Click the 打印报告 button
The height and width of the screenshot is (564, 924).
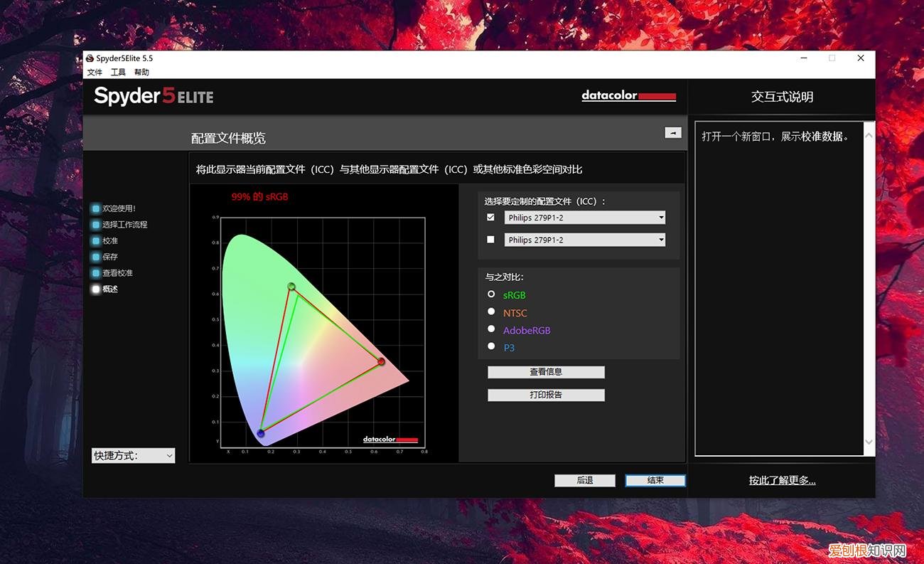click(x=546, y=395)
